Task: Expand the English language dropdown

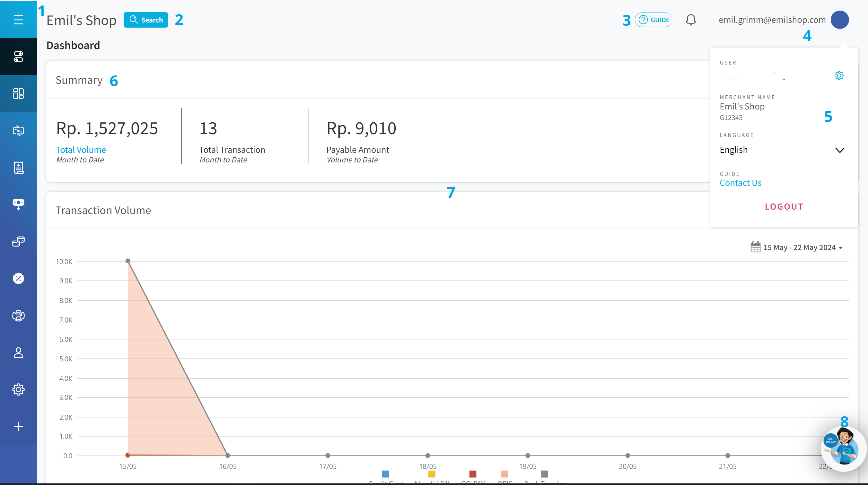Action: [784, 150]
